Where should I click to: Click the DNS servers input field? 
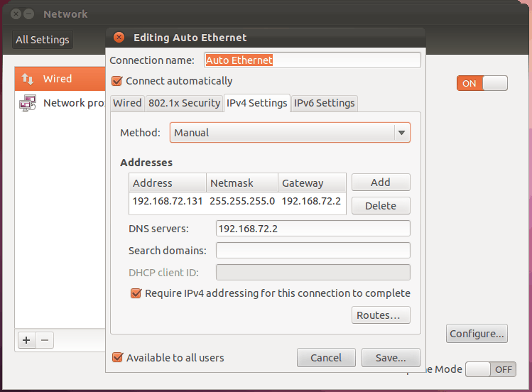pyautogui.click(x=313, y=229)
